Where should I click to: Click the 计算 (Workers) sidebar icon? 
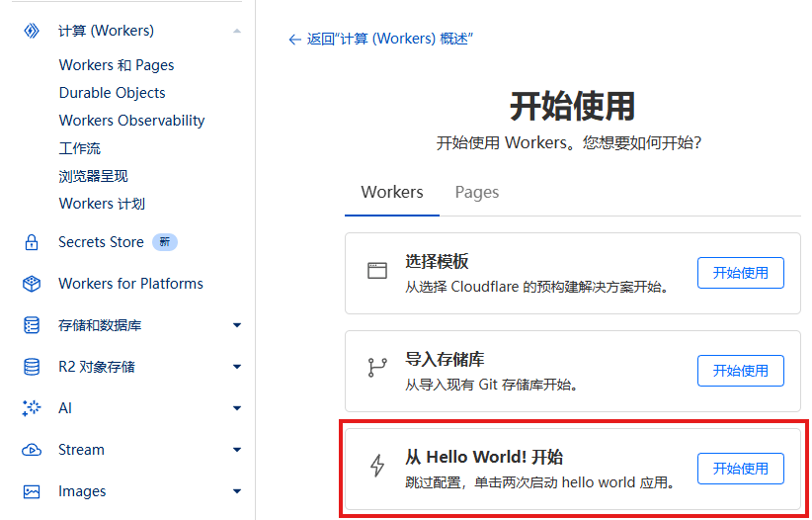pyautogui.click(x=32, y=31)
